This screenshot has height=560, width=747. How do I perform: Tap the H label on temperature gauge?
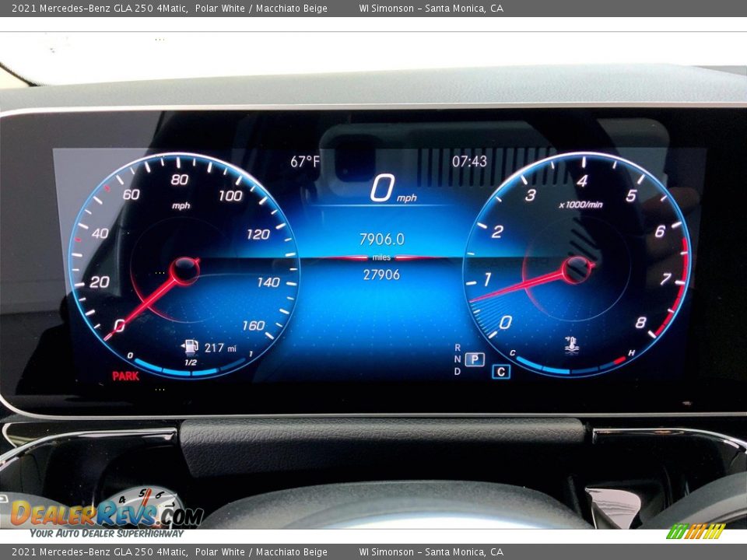click(x=632, y=353)
